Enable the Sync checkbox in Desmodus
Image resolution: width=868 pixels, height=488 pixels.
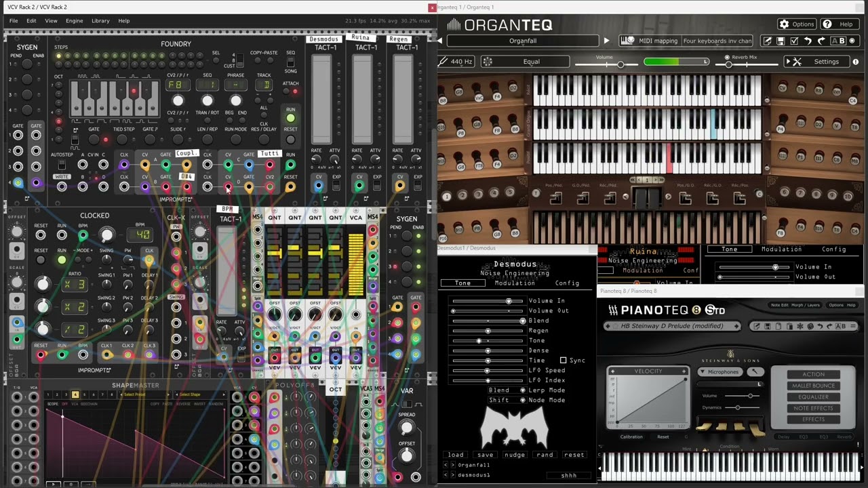pyautogui.click(x=563, y=360)
